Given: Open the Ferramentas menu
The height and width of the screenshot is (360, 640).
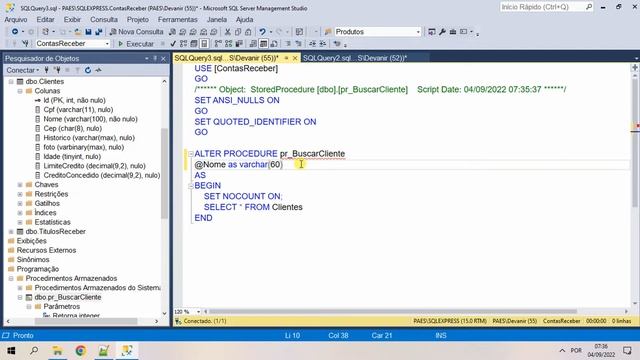Looking at the screenshot, I should click(x=178, y=19).
